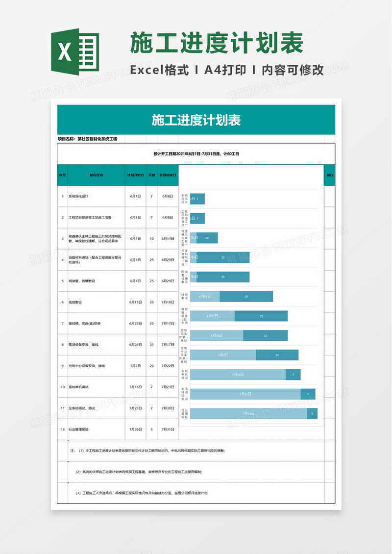Select the 备注 column header

click(x=329, y=175)
